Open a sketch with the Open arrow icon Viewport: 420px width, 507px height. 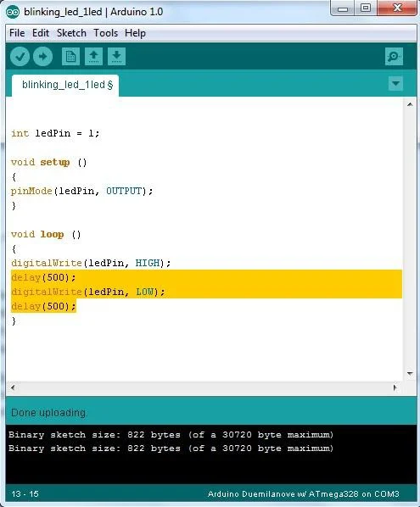click(93, 57)
